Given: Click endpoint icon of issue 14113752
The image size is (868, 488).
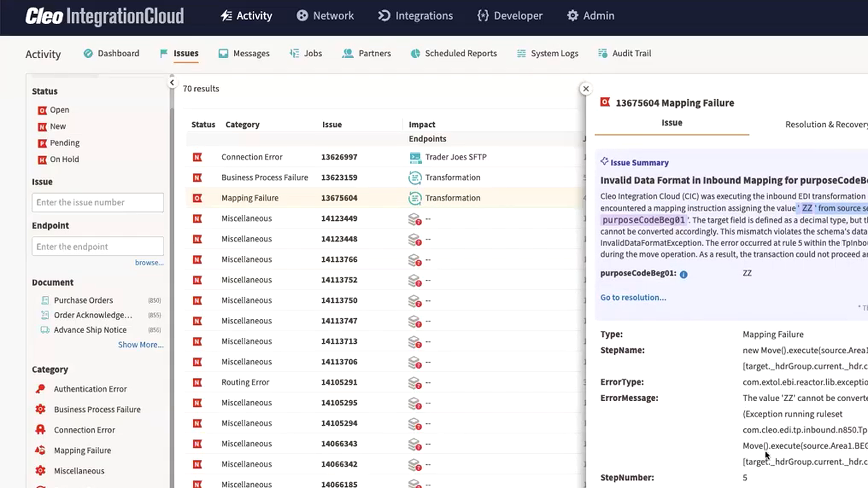Looking at the screenshot, I should click(415, 281).
